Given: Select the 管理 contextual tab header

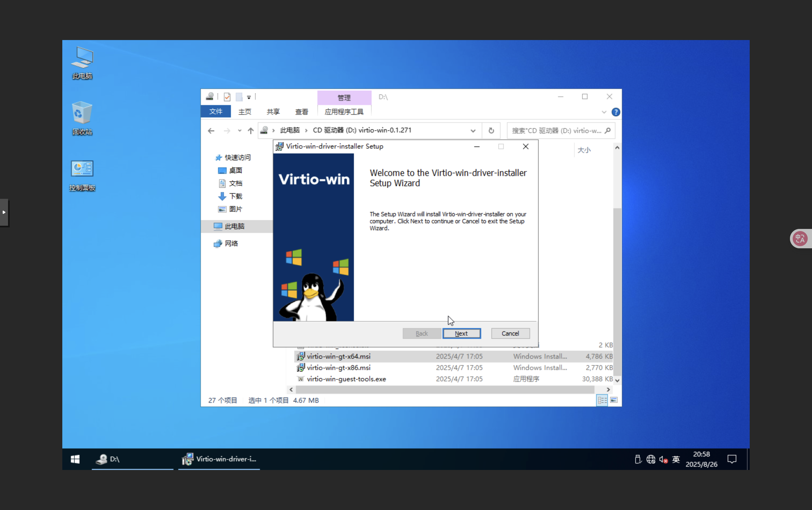Looking at the screenshot, I should [x=344, y=98].
